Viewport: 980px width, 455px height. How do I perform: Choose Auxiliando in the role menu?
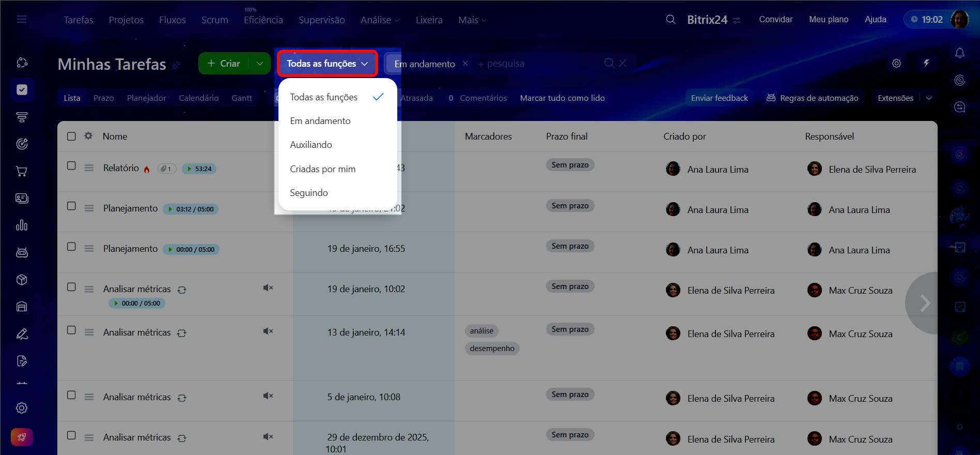310,145
